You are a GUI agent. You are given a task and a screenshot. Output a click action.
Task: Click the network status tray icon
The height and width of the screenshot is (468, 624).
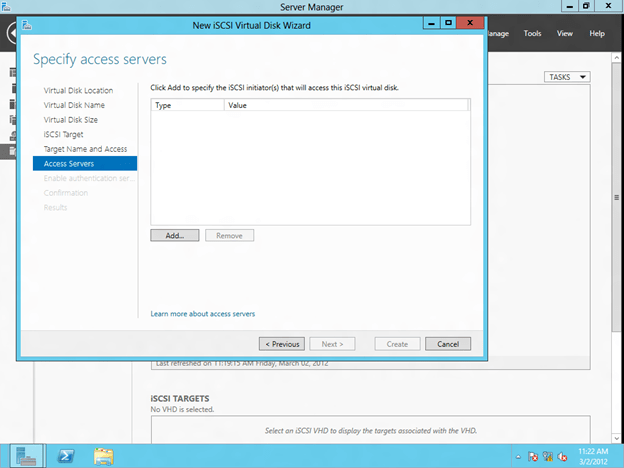click(548, 457)
